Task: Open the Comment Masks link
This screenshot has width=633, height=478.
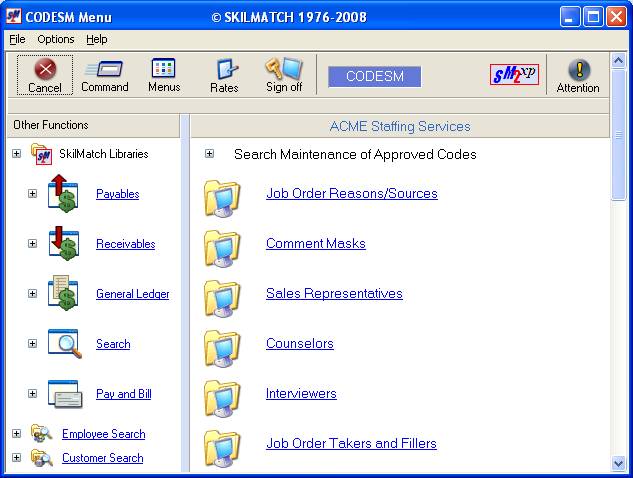Action: (x=316, y=243)
